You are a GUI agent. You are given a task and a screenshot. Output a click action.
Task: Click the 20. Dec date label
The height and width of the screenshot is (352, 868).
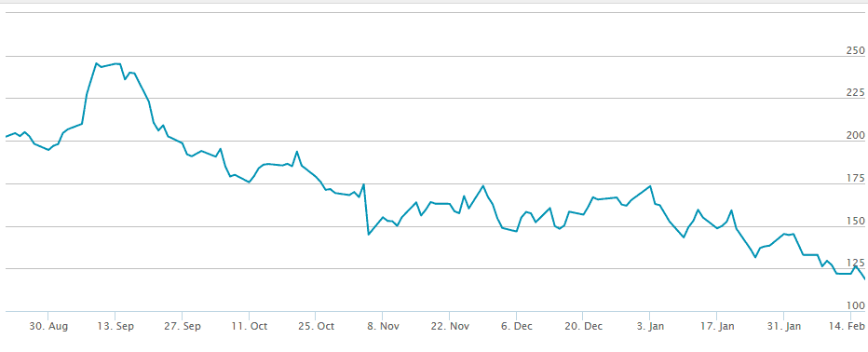pyautogui.click(x=583, y=327)
